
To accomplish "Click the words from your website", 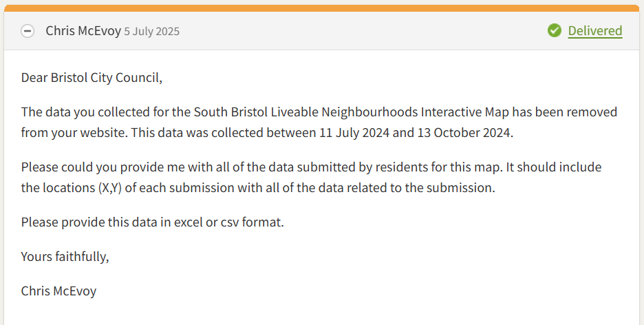I will point(74,133).
